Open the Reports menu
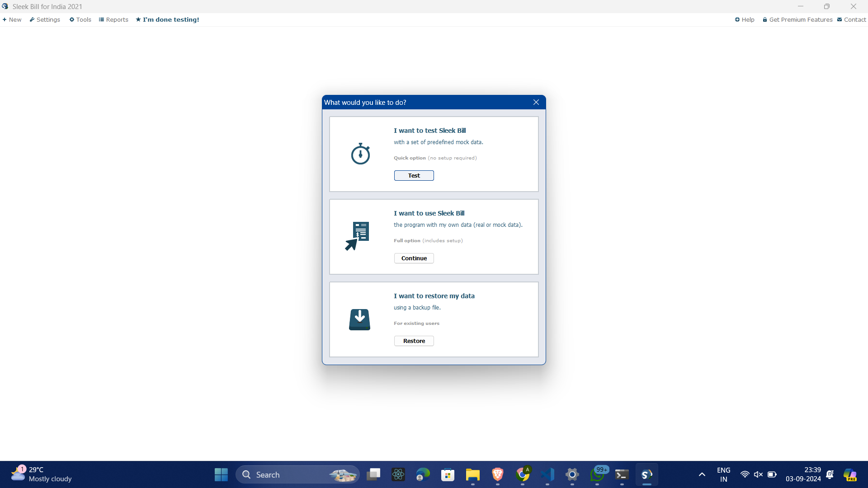The width and height of the screenshot is (868, 488). coord(113,19)
